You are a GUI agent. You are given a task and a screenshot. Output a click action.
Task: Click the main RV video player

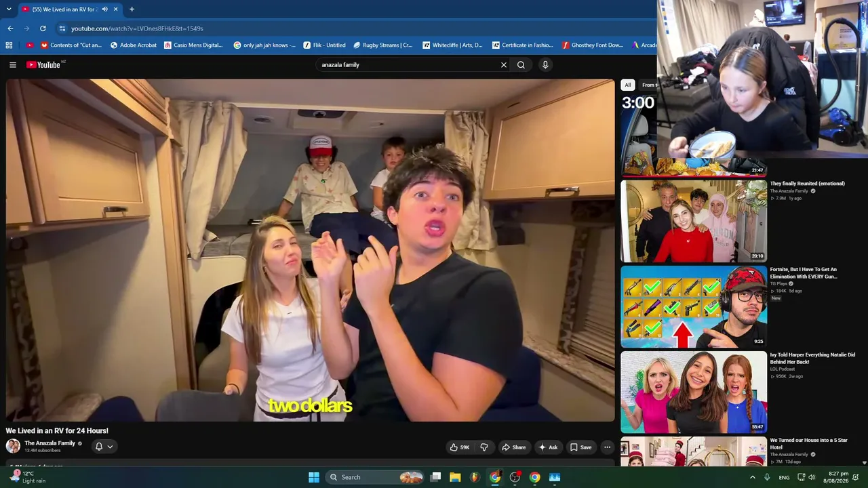(x=311, y=250)
